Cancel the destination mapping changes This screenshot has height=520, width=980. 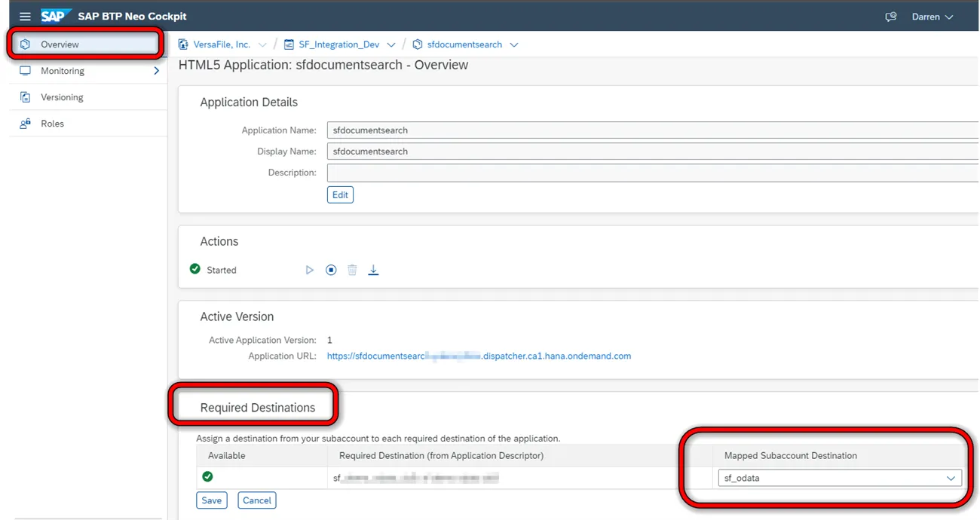point(257,500)
